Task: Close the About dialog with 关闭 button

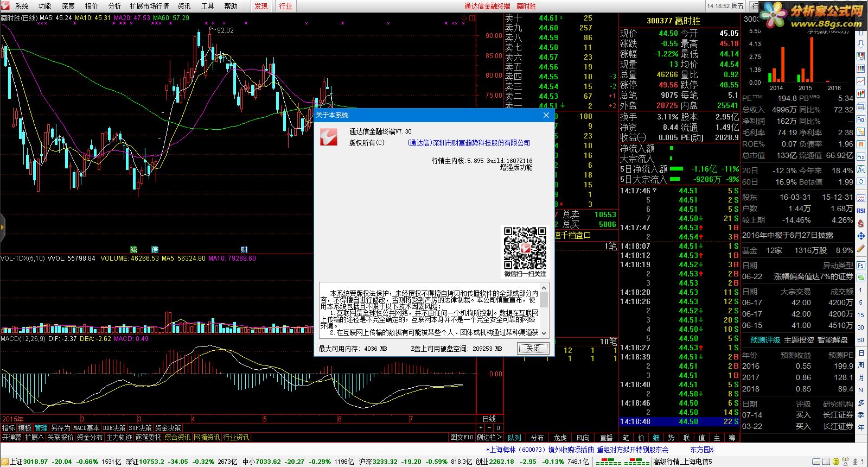Action: (x=533, y=349)
